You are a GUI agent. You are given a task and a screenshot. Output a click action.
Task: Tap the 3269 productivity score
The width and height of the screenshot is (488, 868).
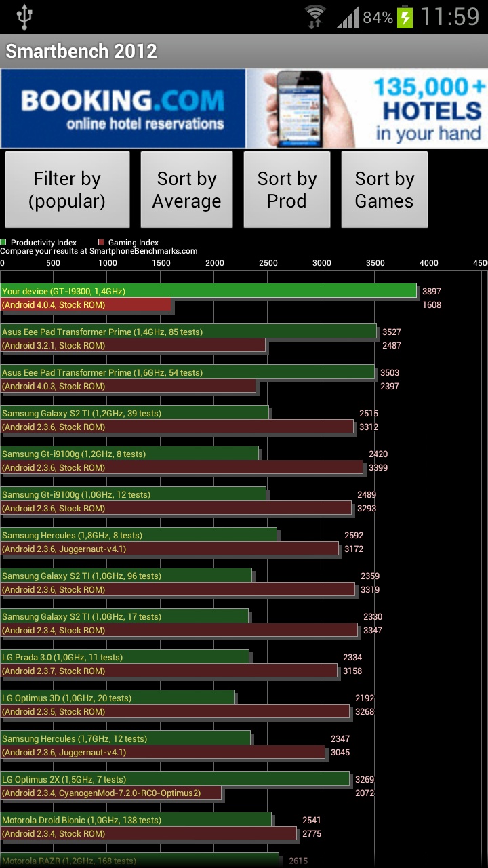(364, 779)
